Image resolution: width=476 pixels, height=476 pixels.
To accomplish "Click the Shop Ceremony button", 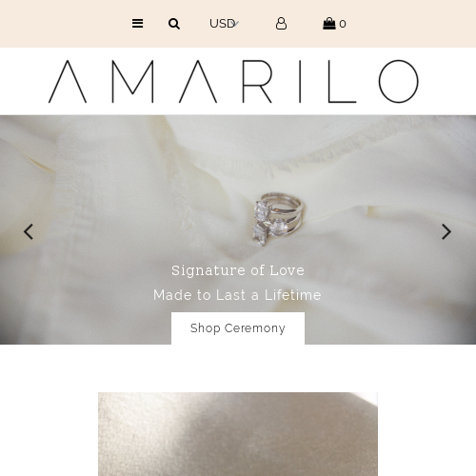I will coord(238,328).
